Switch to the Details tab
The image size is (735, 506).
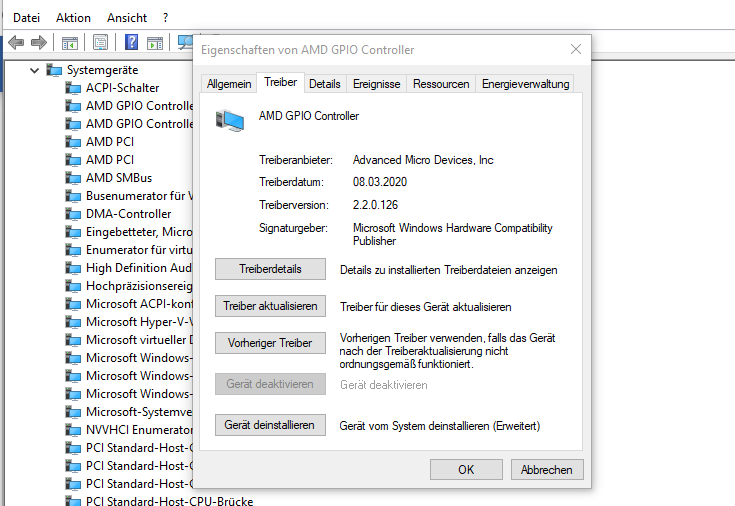325,84
